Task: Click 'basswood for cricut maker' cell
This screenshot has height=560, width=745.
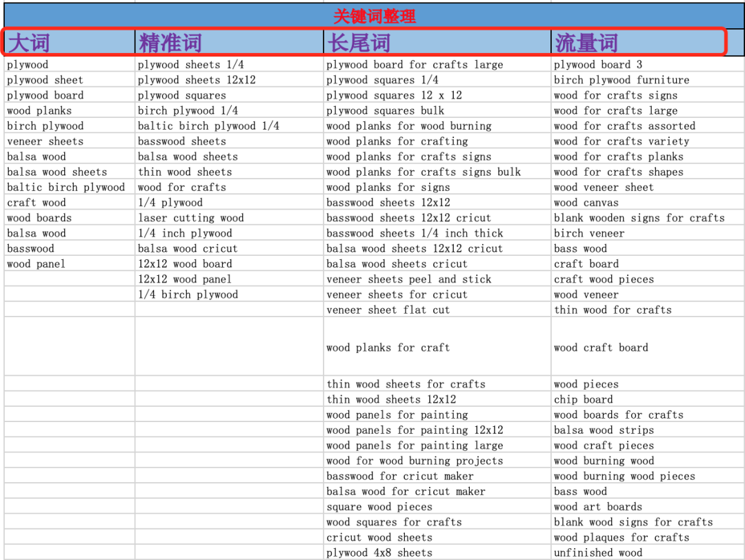Action: coord(437,476)
